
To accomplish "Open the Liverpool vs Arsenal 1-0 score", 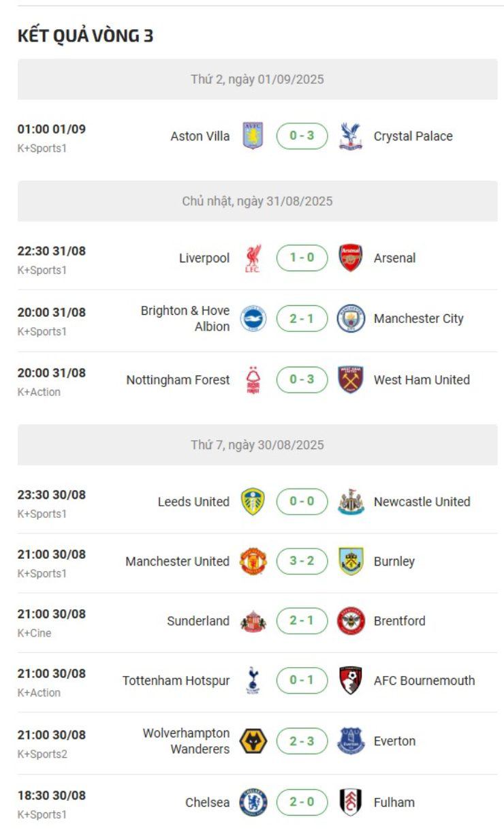I will coord(302,258).
